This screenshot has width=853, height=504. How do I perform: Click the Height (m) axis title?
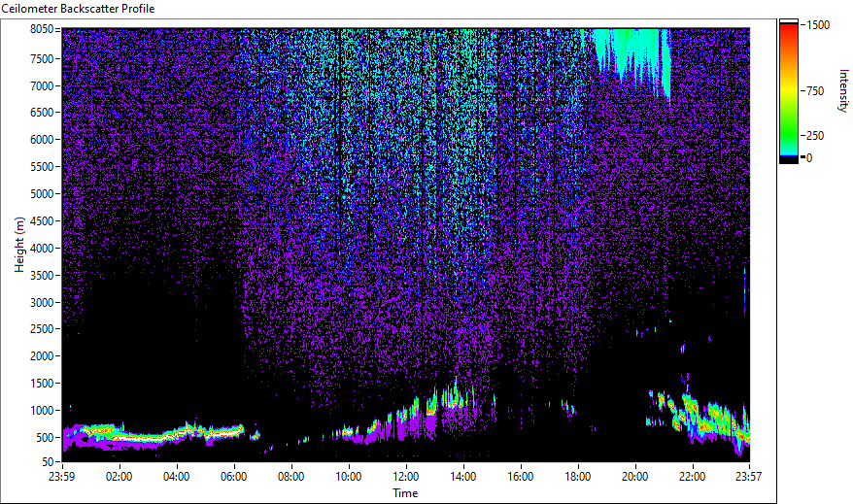19,245
